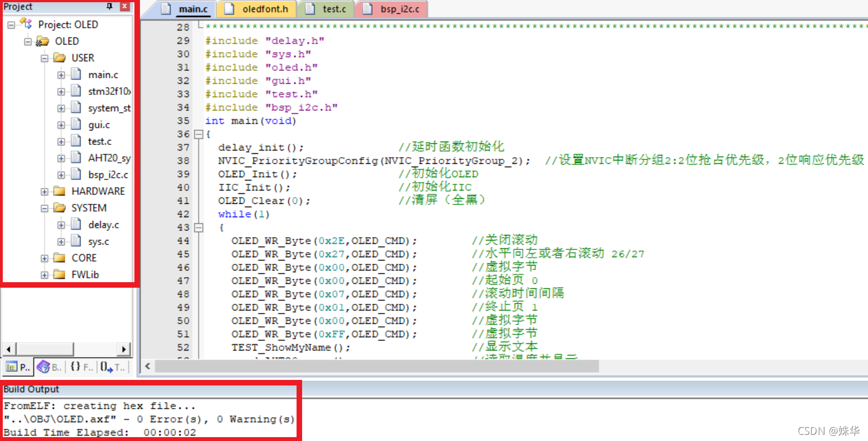Click the SYSTEM folder icon
The image size is (868, 441).
pyautogui.click(x=59, y=208)
